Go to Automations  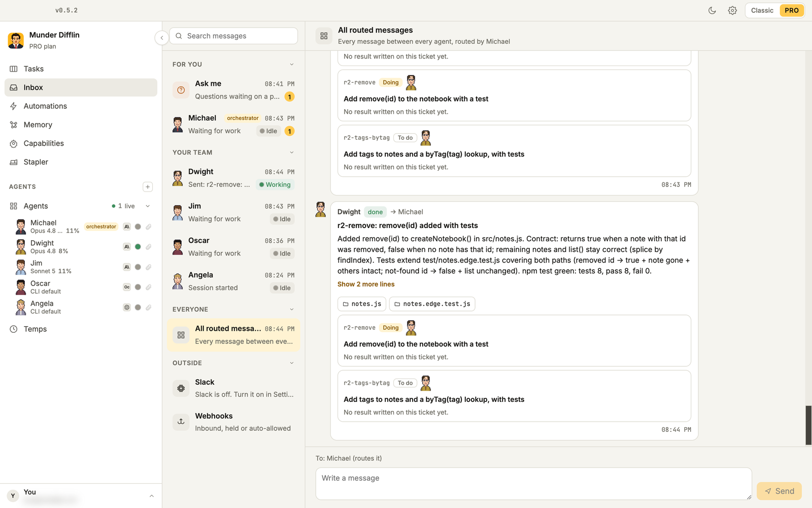click(81, 106)
